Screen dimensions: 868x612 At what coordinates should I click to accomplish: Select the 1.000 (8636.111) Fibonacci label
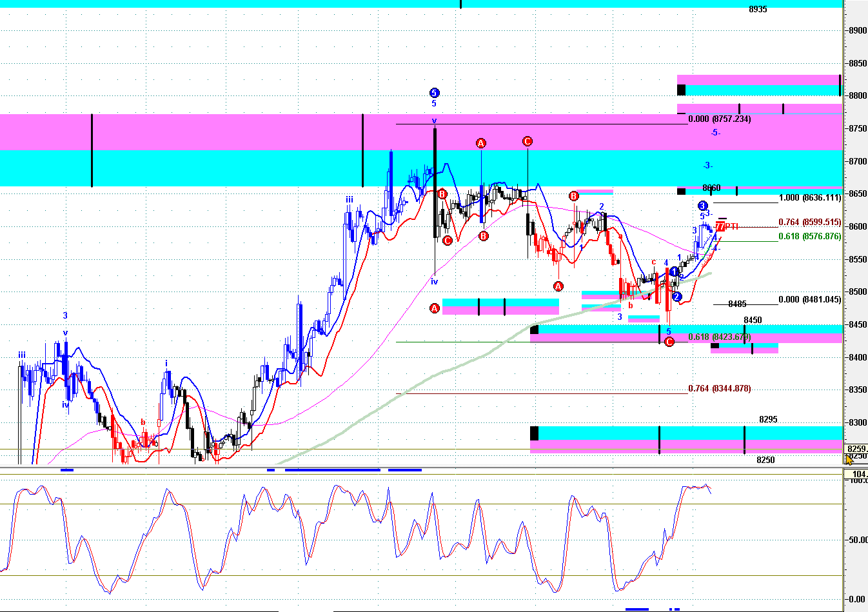810,198
